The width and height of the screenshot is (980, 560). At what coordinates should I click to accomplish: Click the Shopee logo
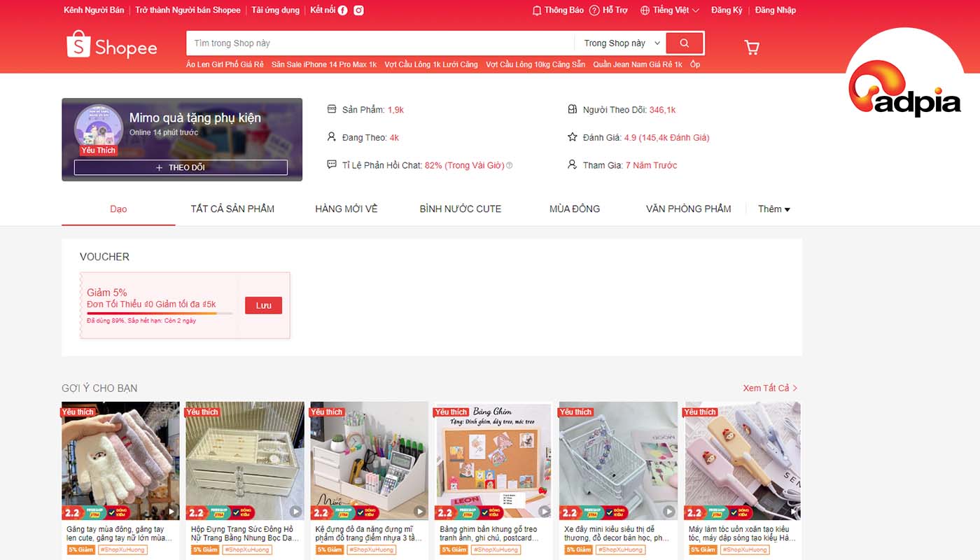click(112, 45)
